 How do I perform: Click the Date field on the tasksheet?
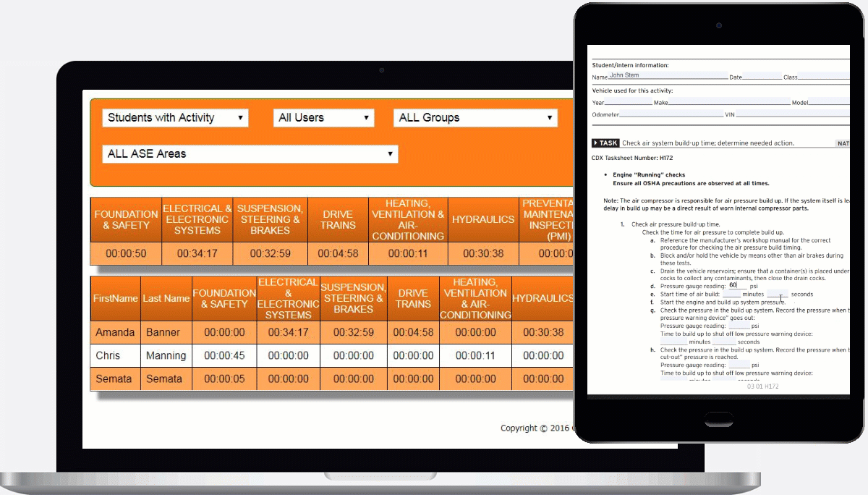(x=762, y=76)
